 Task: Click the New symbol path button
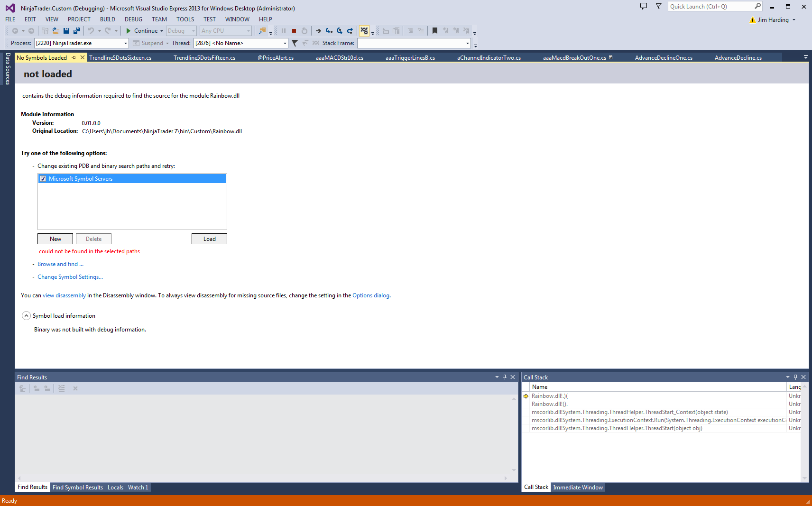pos(55,239)
